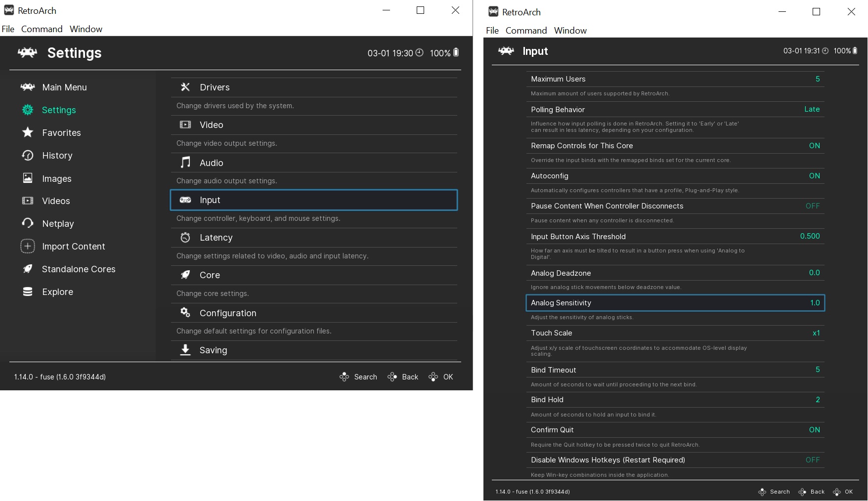Click the gear icon beside Settings in sidebar
This screenshot has width=868, height=501.
pyautogui.click(x=28, y=110)
